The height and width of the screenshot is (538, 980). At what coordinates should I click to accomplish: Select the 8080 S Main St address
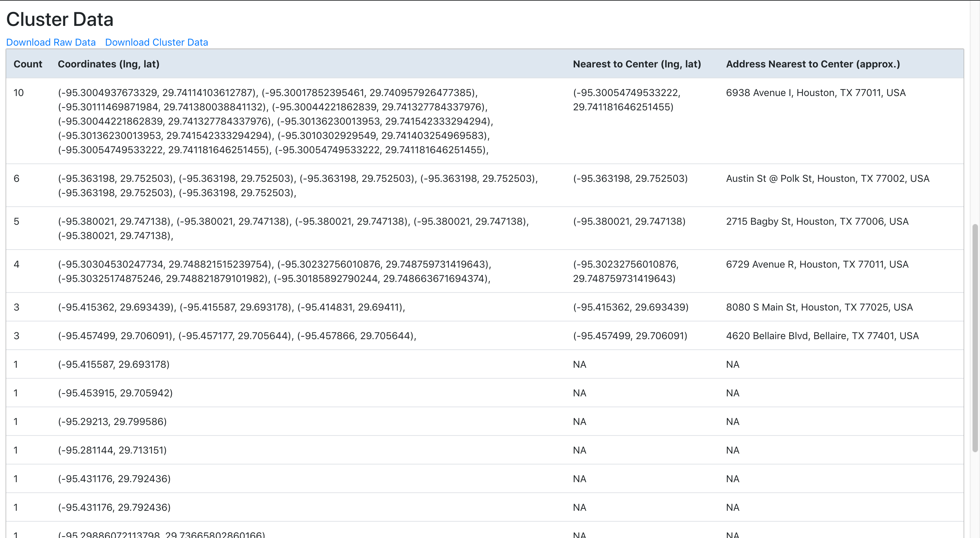[819, 307]
